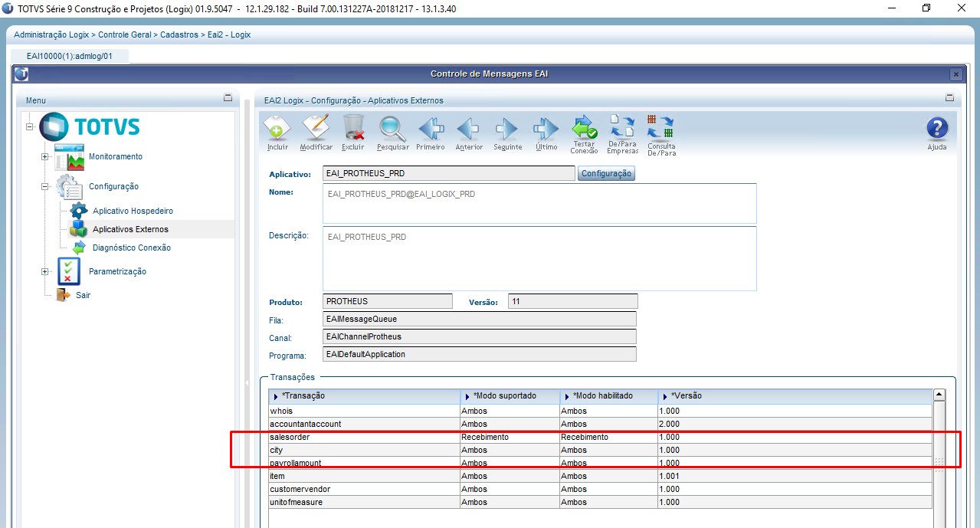Click the Controle de Mensagens EAI window icon

(21, 74)
